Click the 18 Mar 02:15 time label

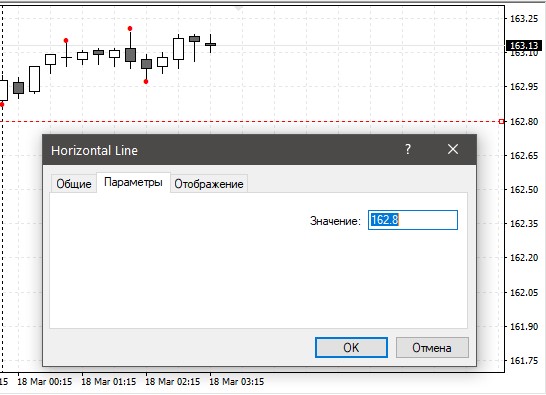click(173, 382)
